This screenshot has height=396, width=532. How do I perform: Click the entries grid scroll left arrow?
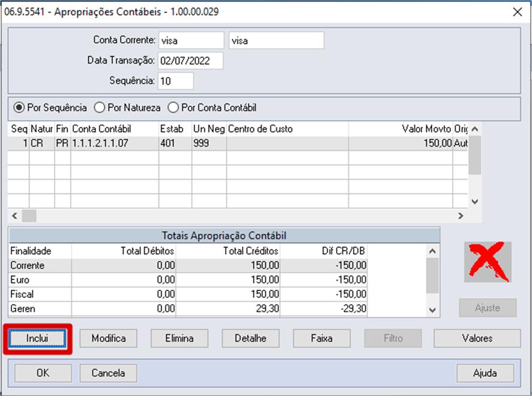click(x=14, y=216)
